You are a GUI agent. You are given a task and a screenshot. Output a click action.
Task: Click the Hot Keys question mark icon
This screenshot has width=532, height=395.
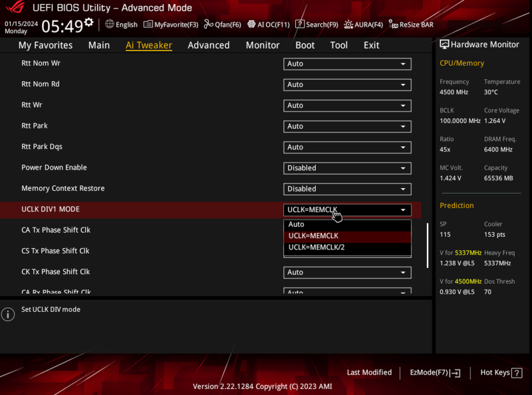click(x=517, y=373)
